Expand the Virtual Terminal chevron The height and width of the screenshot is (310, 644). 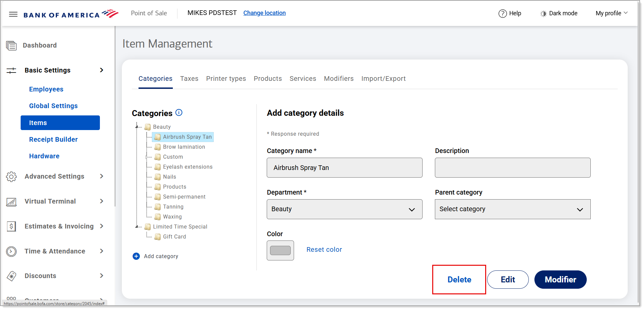[102, 201]
